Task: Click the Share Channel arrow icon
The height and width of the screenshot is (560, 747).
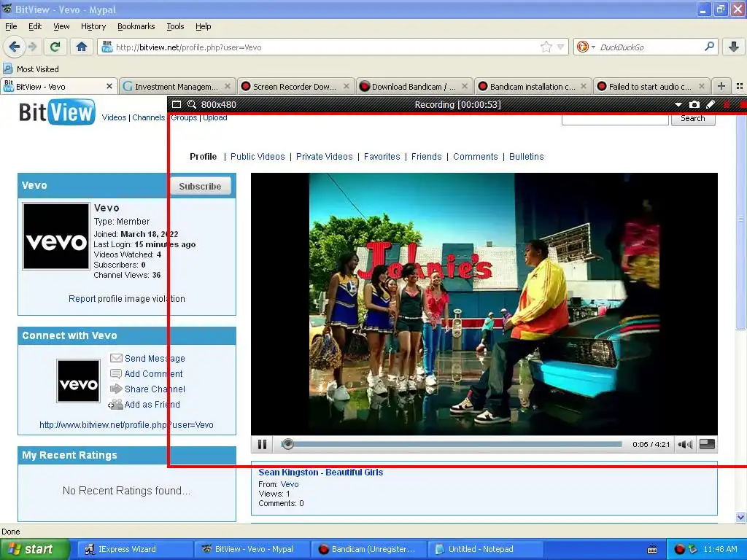Action: point(116,389)
